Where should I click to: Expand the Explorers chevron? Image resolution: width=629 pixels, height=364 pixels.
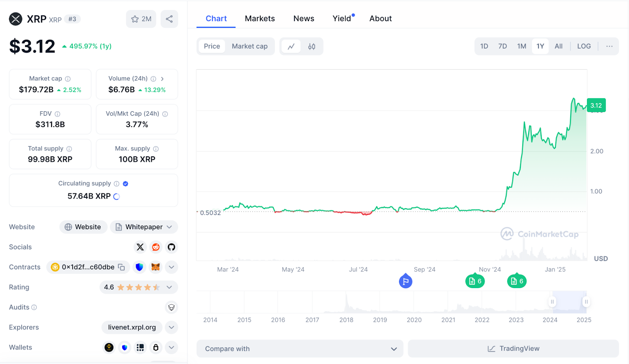[x=171, y=327]
